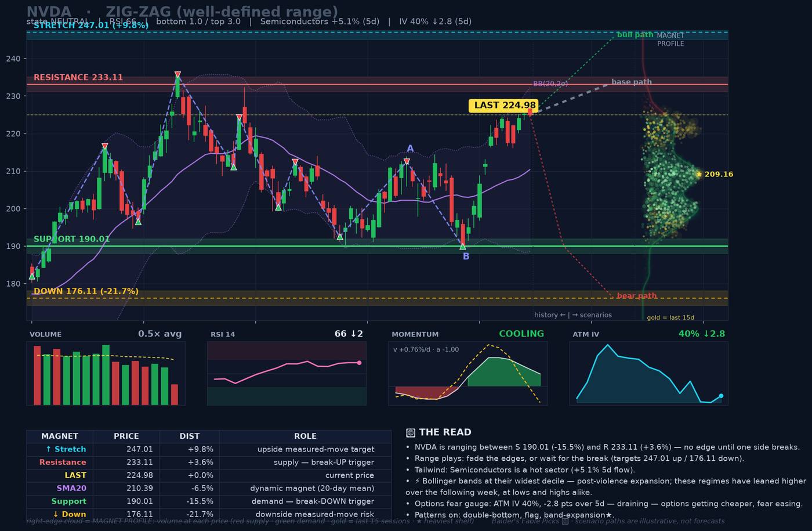Image resolution: width=812 pixels, height=531 pixels.
Task: Click the 'bear path' scenario label
Action: click(x=637, y=296)
